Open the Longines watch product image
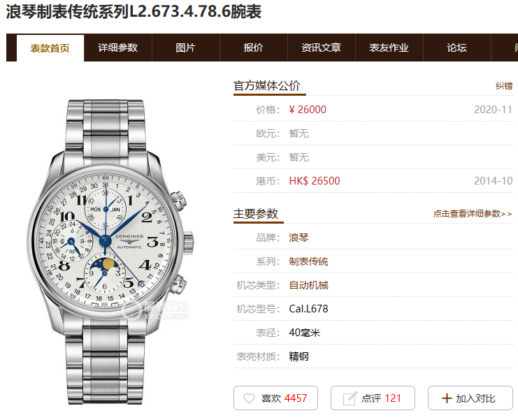518x420 pixels. (110, 252)
